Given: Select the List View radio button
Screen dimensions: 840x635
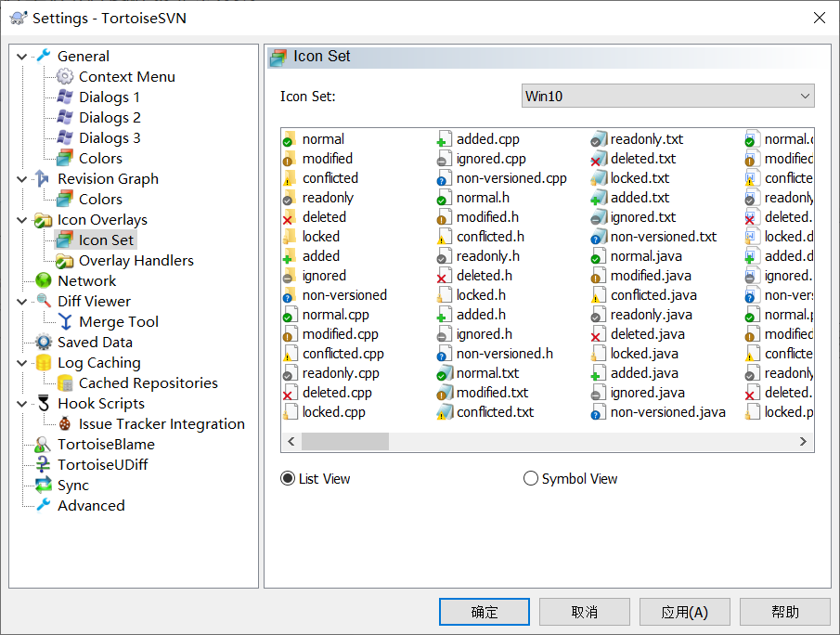Looking at the screenshot, I should (x=288, y=478).
